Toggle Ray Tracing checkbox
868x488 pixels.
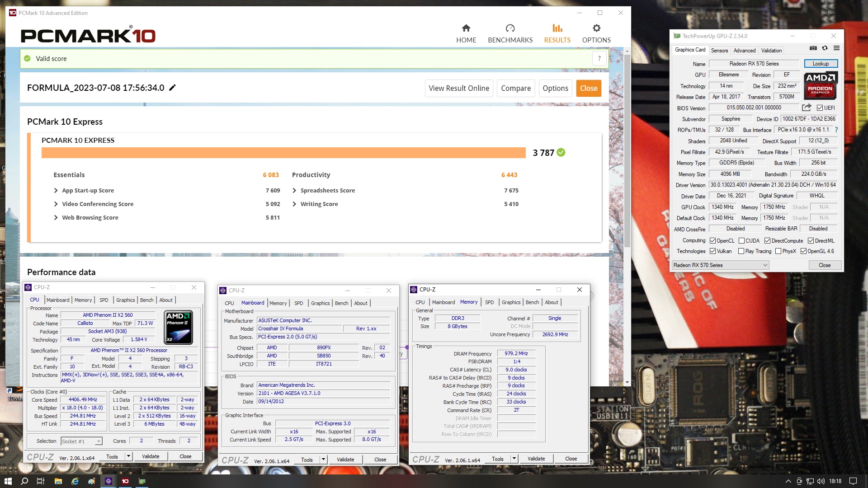pyautogui.click(x=741, y=251)
